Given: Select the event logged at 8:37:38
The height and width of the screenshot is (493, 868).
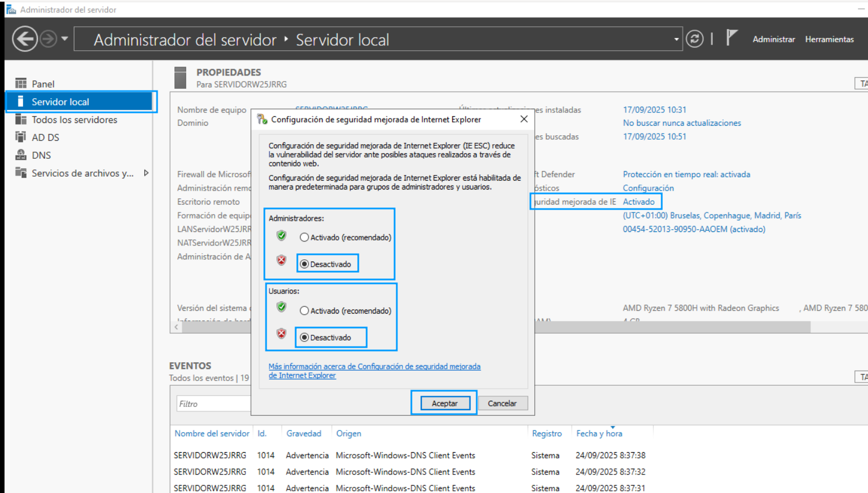Looking at the screenshot, I should coord(410,456).
